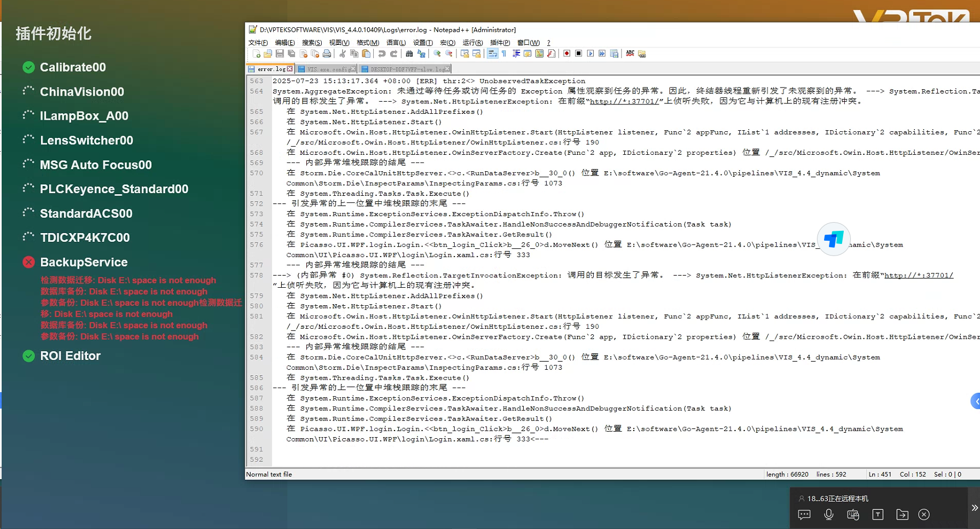Collapse remote panel with double chevron

pos(974,508)
